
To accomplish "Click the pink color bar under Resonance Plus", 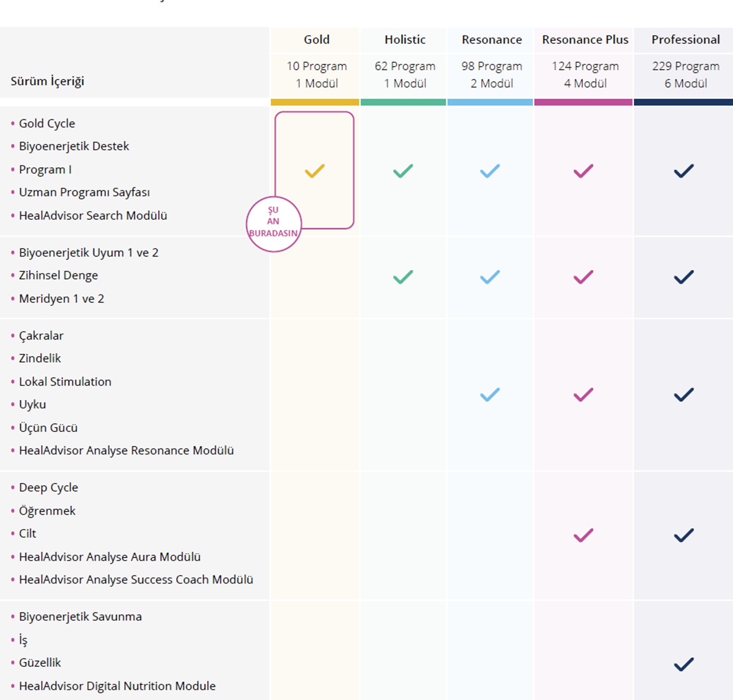I will [x=583, y=102].
